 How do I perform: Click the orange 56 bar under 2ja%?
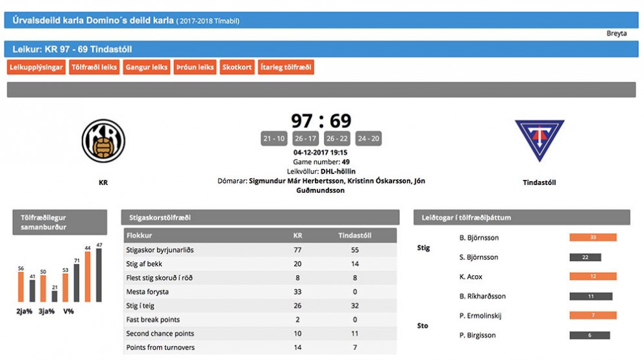pos(21,287)
